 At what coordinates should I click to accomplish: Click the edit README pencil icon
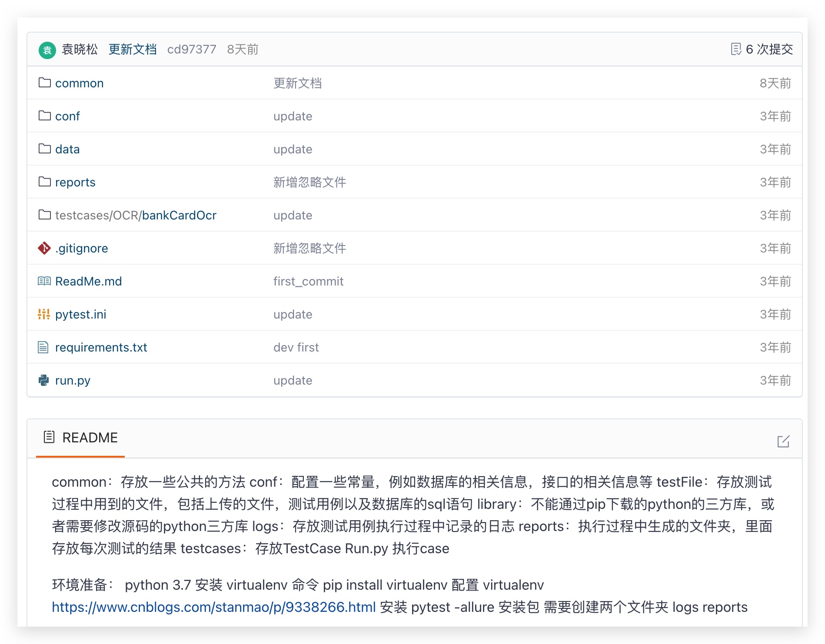tap(783, 441)
